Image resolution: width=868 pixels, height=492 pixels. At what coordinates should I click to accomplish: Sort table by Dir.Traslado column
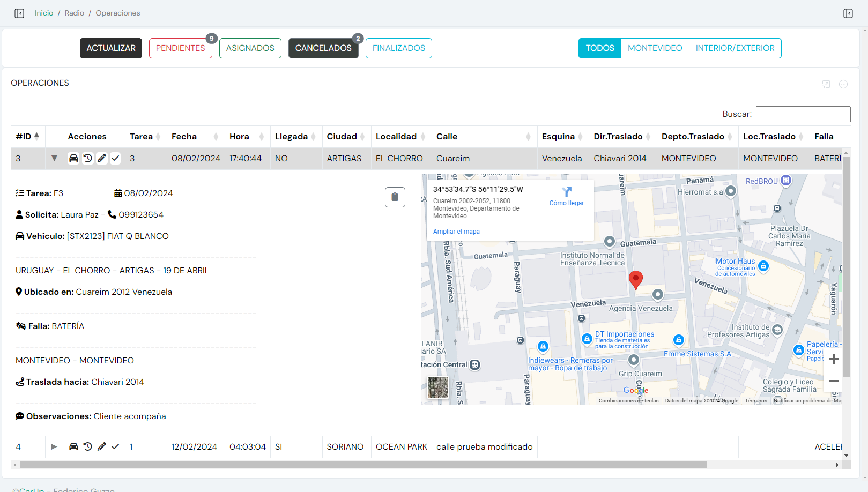(x=623, y=137)
